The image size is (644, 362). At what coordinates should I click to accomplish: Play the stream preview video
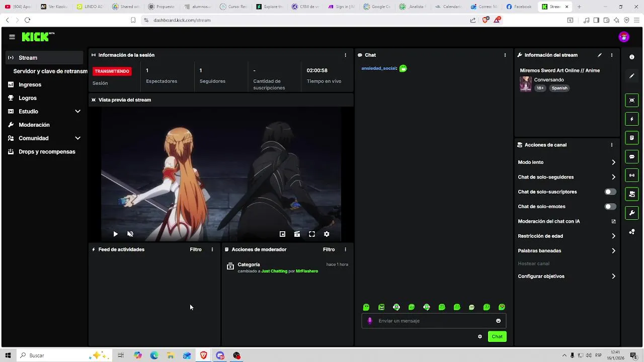tap(115, 234)
